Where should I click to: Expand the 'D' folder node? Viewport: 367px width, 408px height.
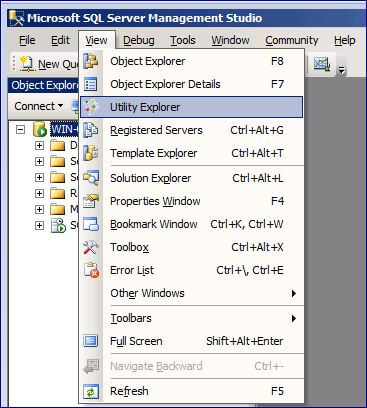pos(39,145)
